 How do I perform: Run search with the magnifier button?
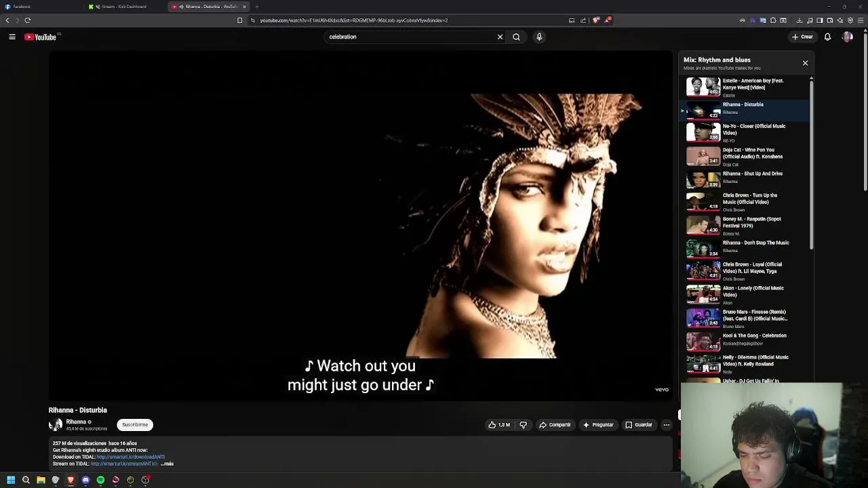pos(516,37)
